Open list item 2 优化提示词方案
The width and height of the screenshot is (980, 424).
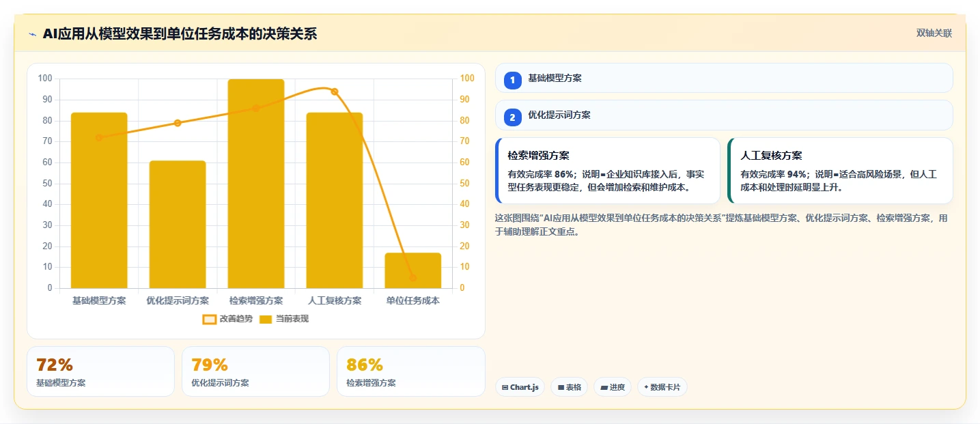(x=724, y=115)
